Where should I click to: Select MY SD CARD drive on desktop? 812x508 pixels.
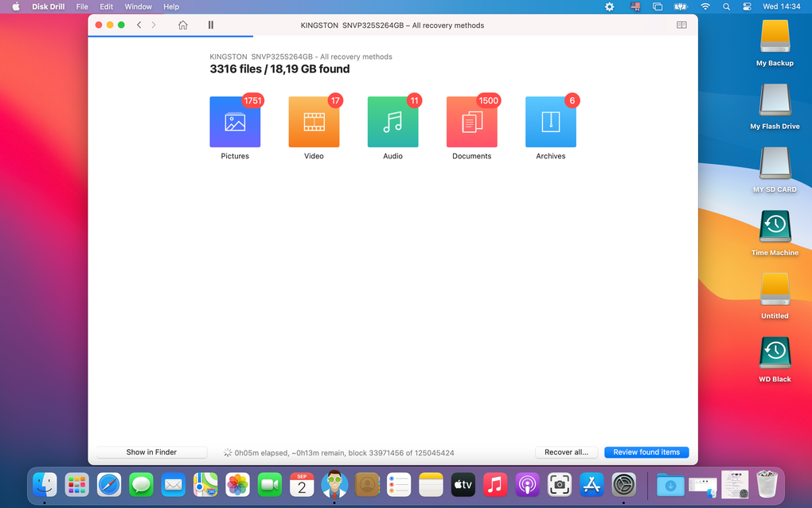coord(775,170)
